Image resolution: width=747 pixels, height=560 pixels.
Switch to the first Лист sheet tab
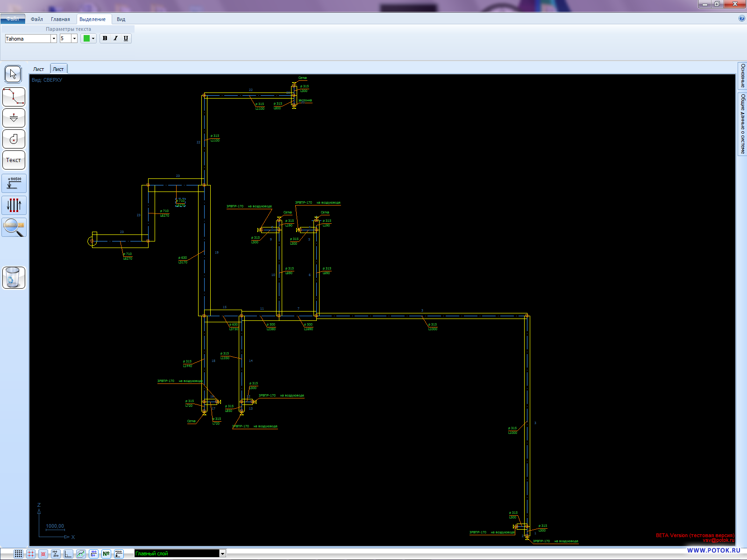38,69
